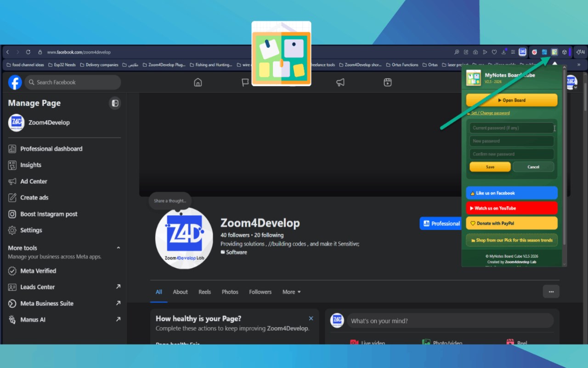Switch to the Followers tab
The width and height of the screenshot is (588, 368).
[260, 292]
